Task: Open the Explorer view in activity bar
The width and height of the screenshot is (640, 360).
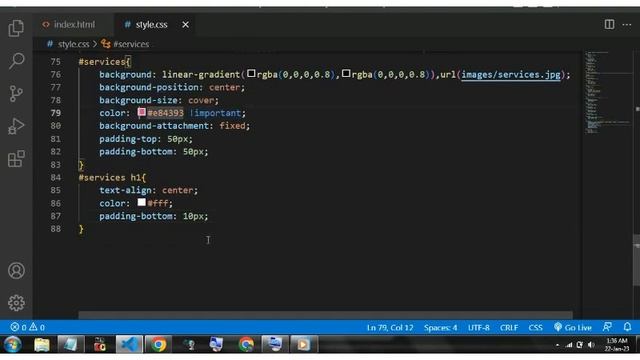Action: pyautogui.click(x=16, y=28)
